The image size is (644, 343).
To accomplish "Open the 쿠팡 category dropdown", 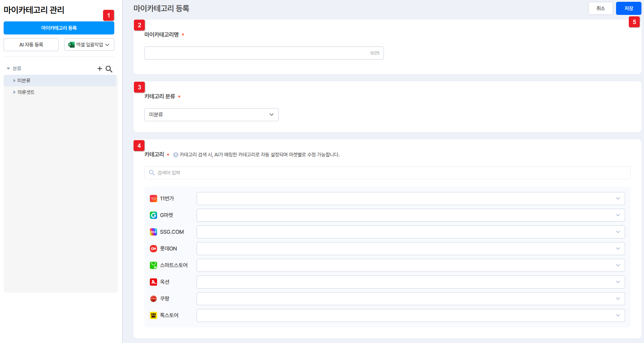I will (411, 299).
